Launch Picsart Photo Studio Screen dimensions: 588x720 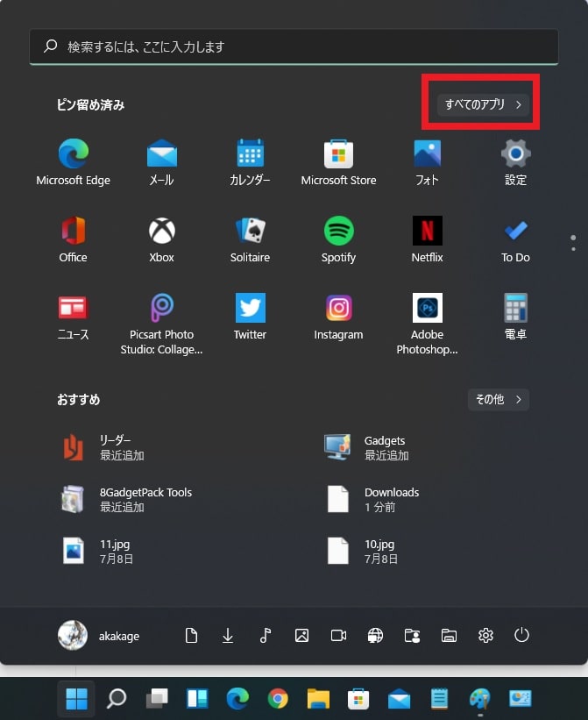(161, 324)
